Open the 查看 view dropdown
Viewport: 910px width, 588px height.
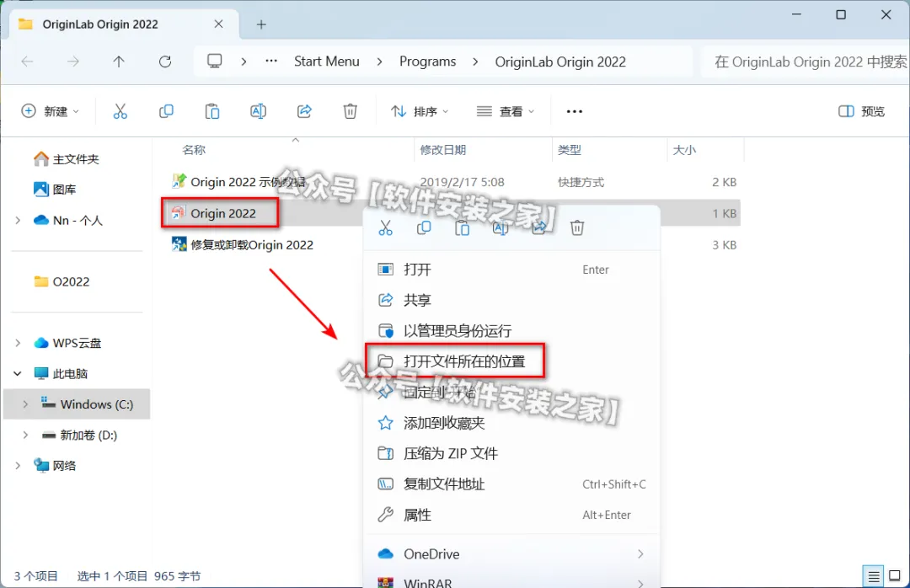(x=505, y=111)
